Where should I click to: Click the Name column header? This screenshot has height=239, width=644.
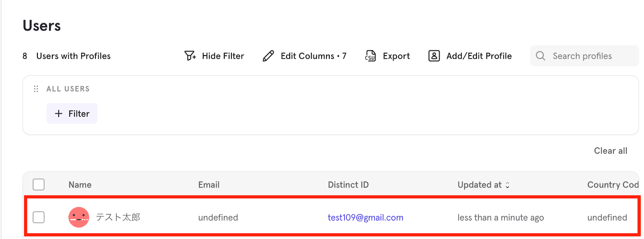80,185
